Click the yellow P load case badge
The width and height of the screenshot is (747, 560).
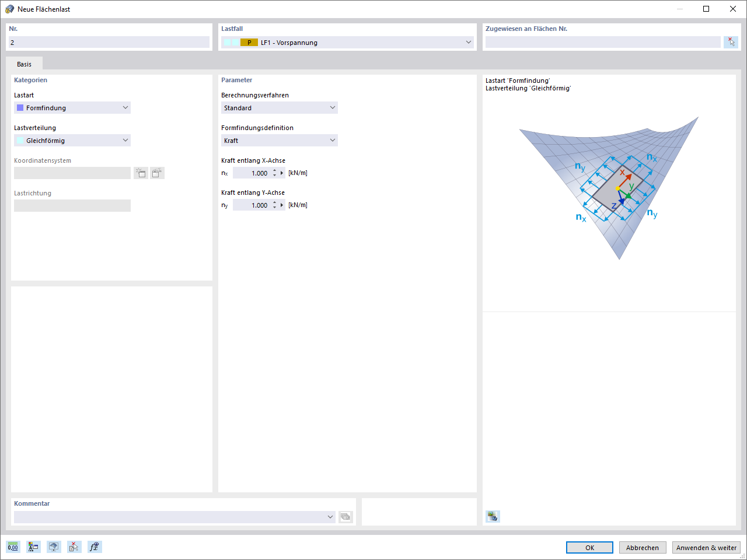[x=249, y=42]
